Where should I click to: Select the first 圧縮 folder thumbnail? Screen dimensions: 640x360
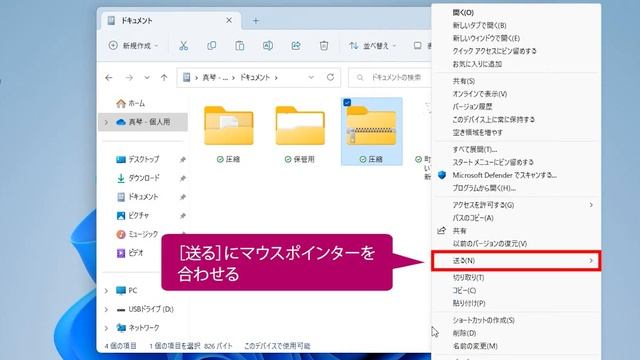point(229,126)
